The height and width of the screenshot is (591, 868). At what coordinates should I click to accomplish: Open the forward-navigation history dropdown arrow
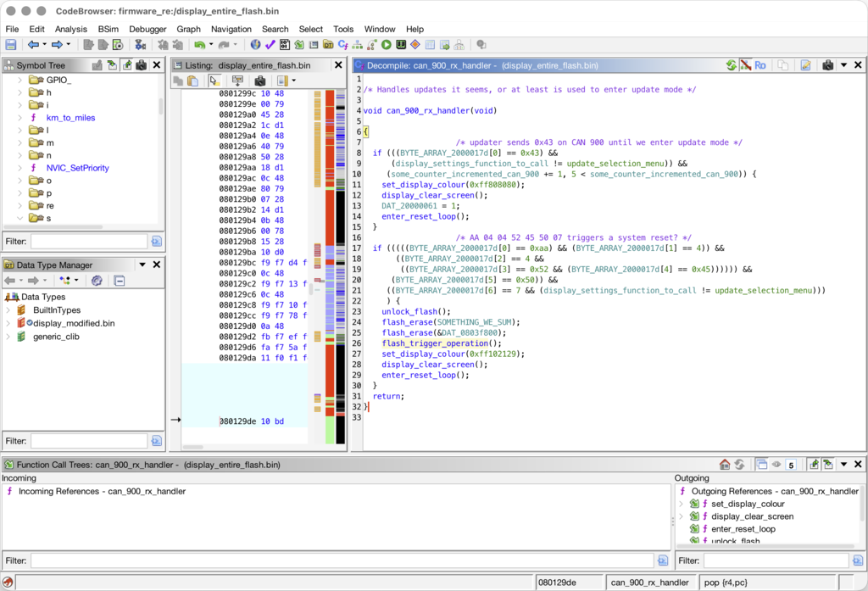68,44
